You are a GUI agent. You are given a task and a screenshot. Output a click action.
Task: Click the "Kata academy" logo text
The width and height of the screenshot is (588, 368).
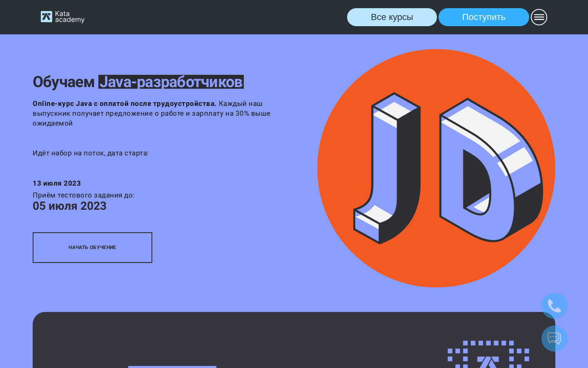click(x=70, y=17)
